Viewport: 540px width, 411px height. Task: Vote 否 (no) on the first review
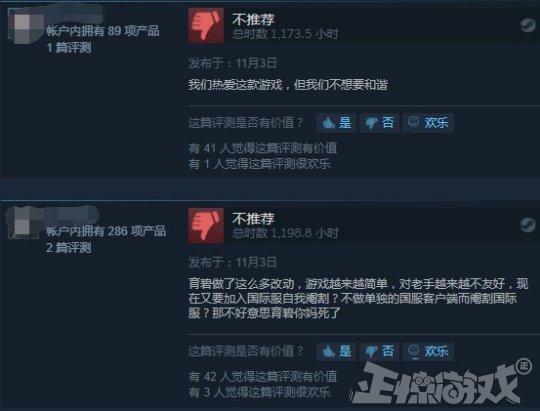pos(379,122)
